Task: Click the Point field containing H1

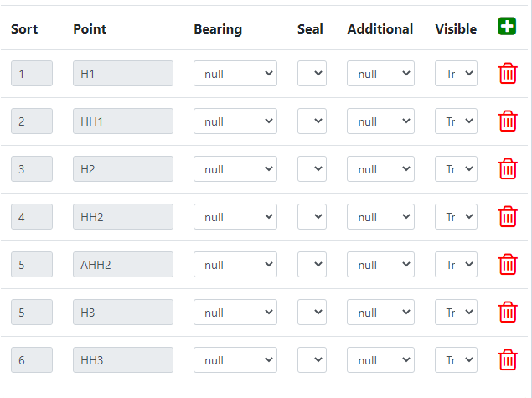Action: tap(123, 74)
